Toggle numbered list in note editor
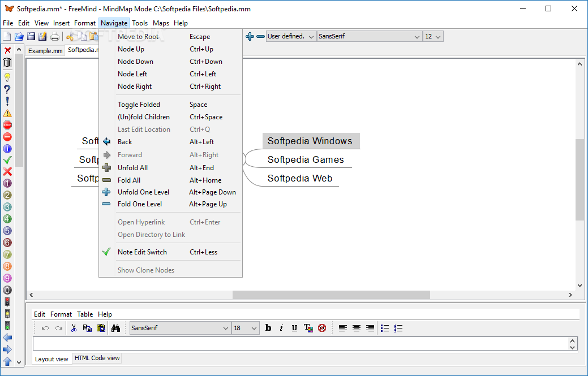Image resolution: width=588 pixels, height=376 pixels. click(x=398, y=328)
